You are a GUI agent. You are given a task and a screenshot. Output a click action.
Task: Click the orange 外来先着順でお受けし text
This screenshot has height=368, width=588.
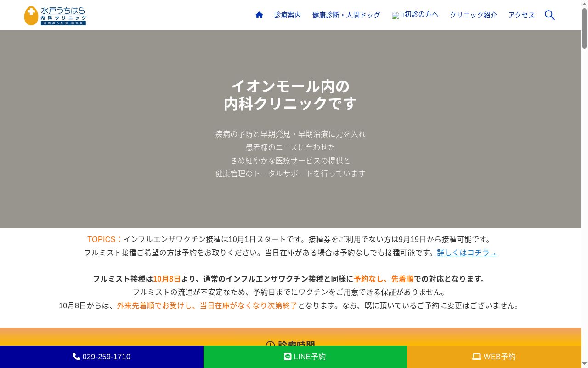[x=154, y=305]
